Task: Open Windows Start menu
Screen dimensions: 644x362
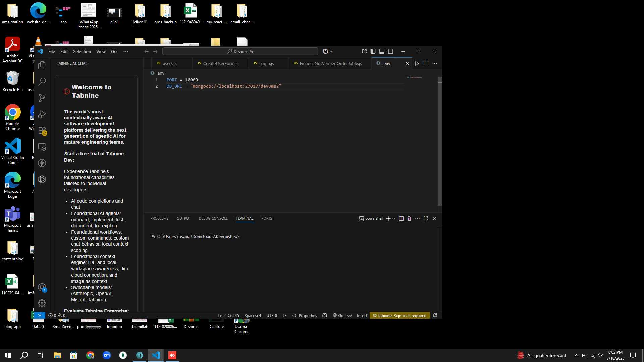Action: pos(8,355)
